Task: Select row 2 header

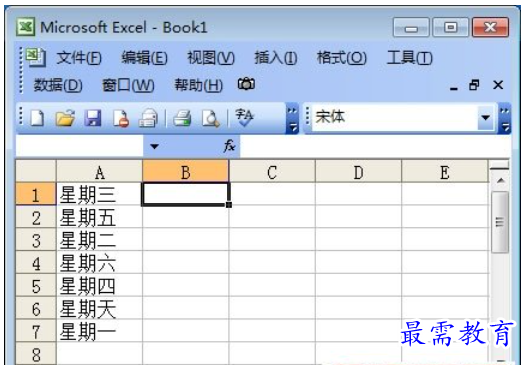Action: click(x=36, y=217)
